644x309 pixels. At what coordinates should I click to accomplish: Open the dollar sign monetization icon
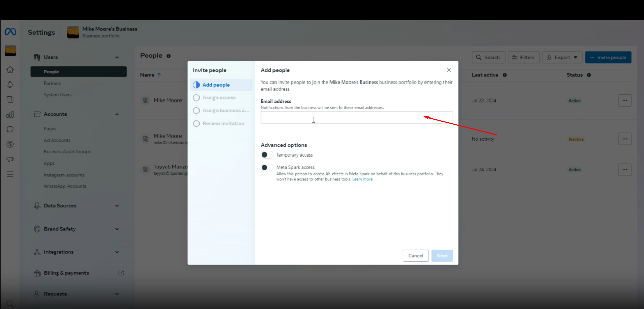pos(10,144)
